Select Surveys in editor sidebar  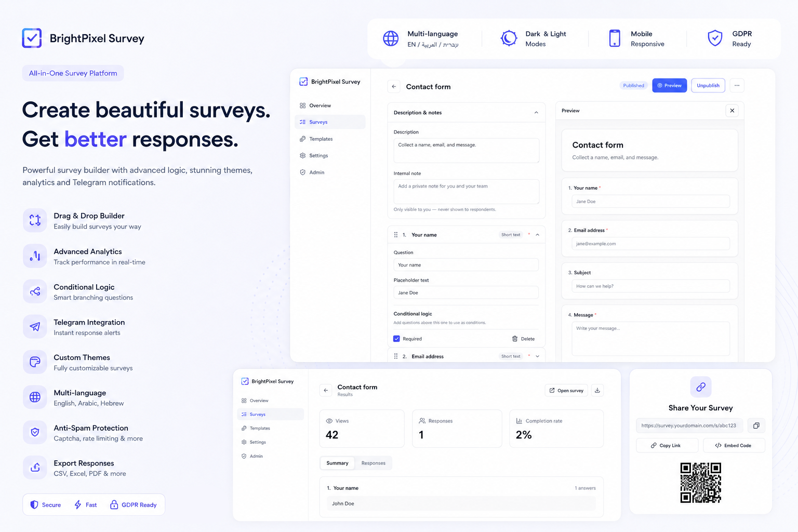(x=330, y=122)
